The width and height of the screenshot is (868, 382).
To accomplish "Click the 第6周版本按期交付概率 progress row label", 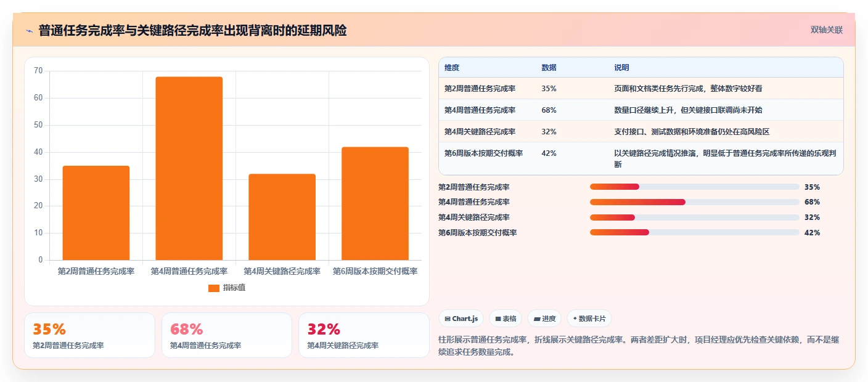I will (x=478, y=233).
